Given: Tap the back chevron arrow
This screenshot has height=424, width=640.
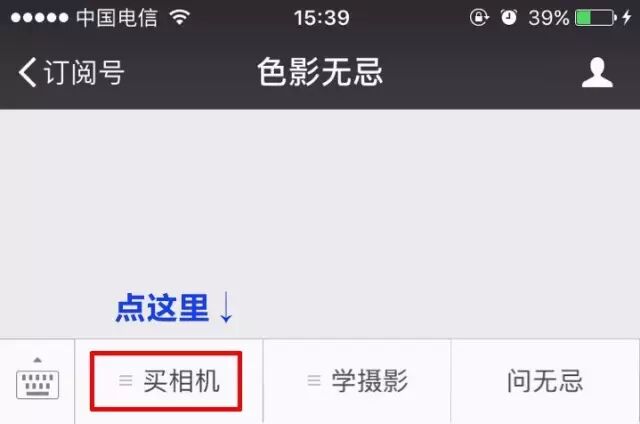Looking at the screenshot, I should (28, 72).
